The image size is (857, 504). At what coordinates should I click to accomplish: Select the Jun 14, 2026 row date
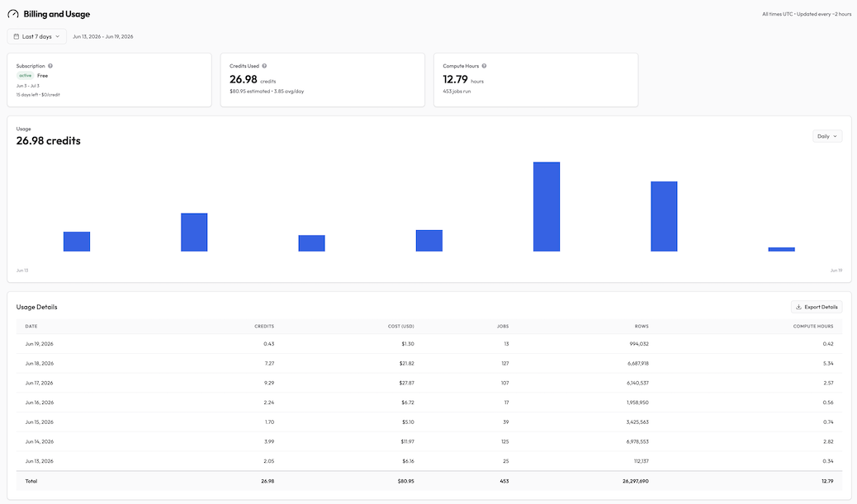point(40,442)
